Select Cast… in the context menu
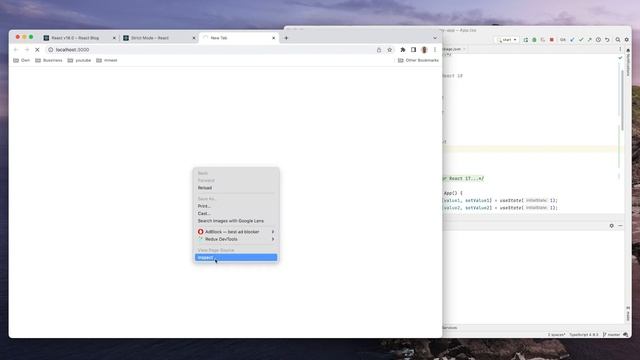The height and width of the screenshot is (360, 640). point(236,213)
